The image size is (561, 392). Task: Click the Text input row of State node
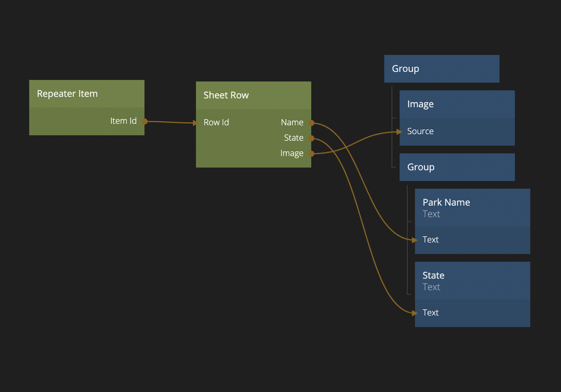point(472,313)
